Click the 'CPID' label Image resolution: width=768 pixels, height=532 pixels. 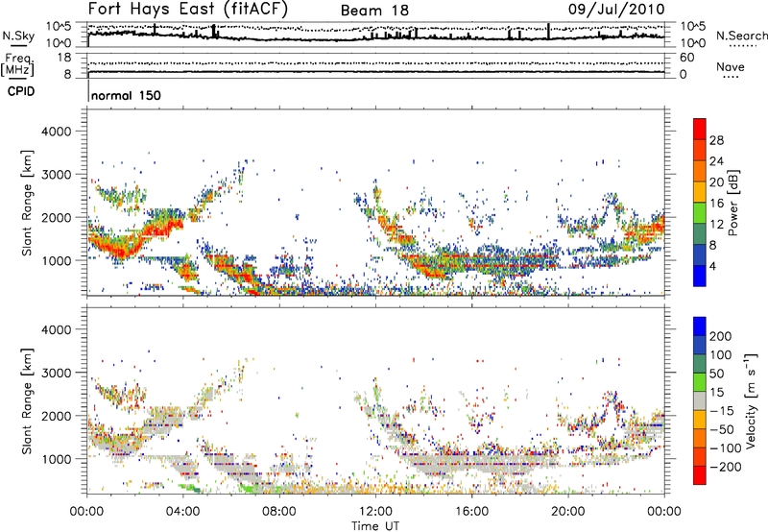(x=21, y=91)
